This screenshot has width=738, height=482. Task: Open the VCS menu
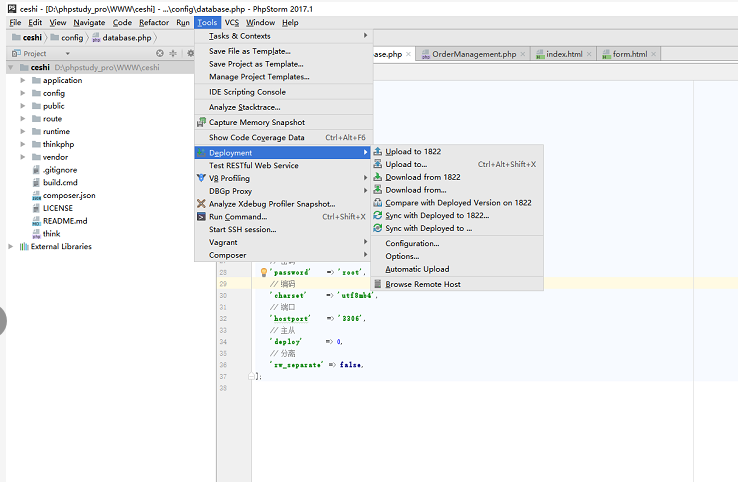point(232,23)
